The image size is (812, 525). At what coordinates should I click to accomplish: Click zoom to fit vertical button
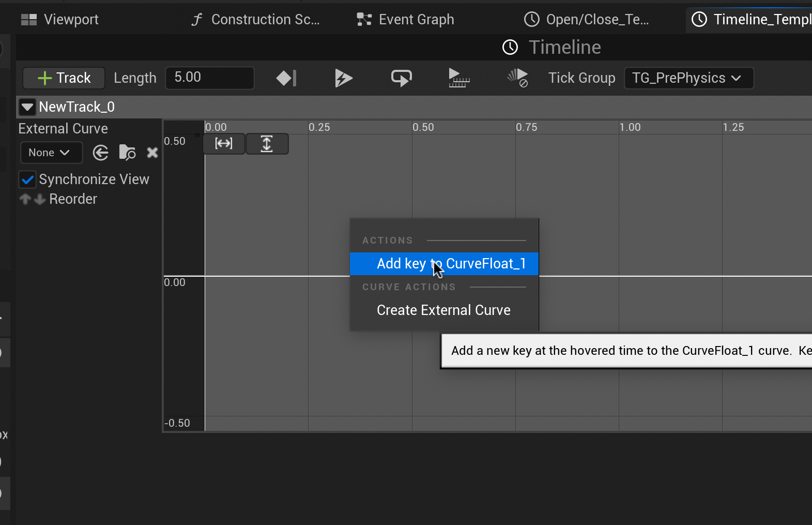point(267,143)
